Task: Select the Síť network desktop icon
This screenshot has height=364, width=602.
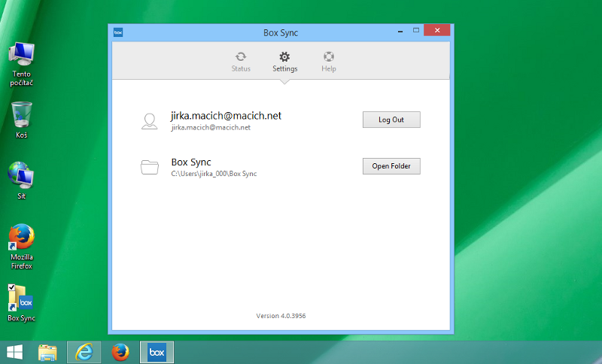Action: tap(22, 180)
